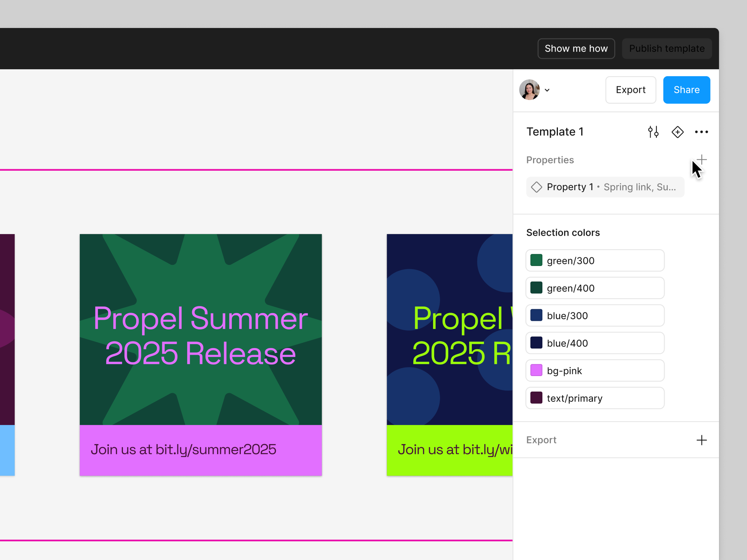This screenshot has width=747, height=560.
Task: Click the blue/300 color swatch
Action: click(x=537, y=315)
